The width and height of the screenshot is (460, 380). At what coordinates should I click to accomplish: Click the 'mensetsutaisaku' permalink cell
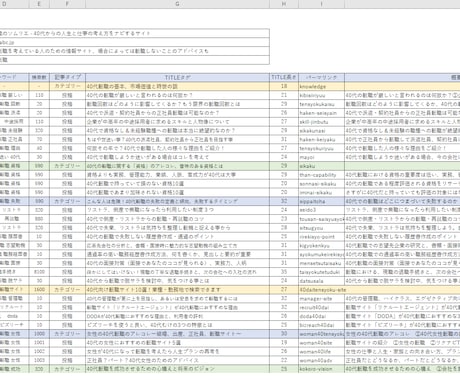(x=322, y=263)
